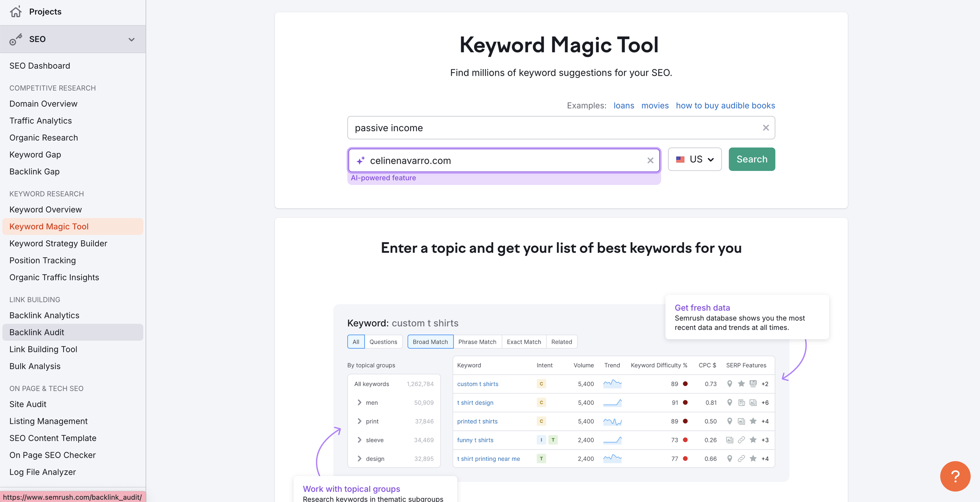Toggle the Exact Match filter
The height and width of the screenshot is (502, 980).
pyautogui.click(x=524, y=341)
